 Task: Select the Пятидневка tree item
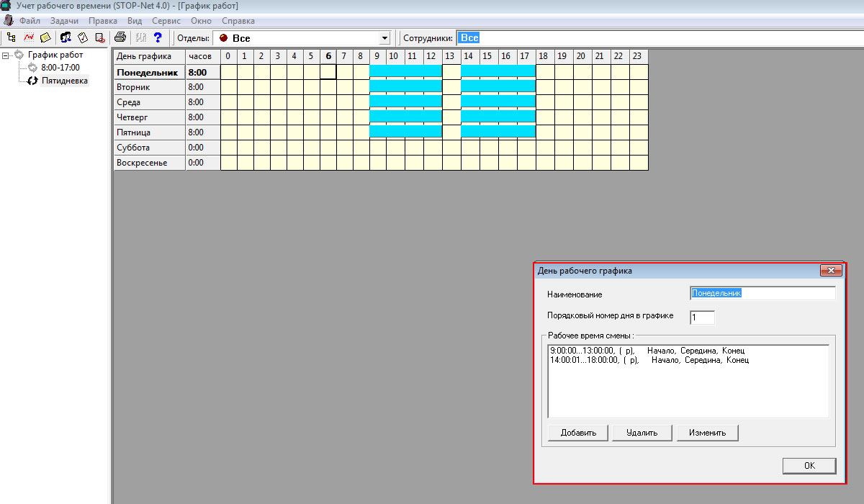[64, 81]
